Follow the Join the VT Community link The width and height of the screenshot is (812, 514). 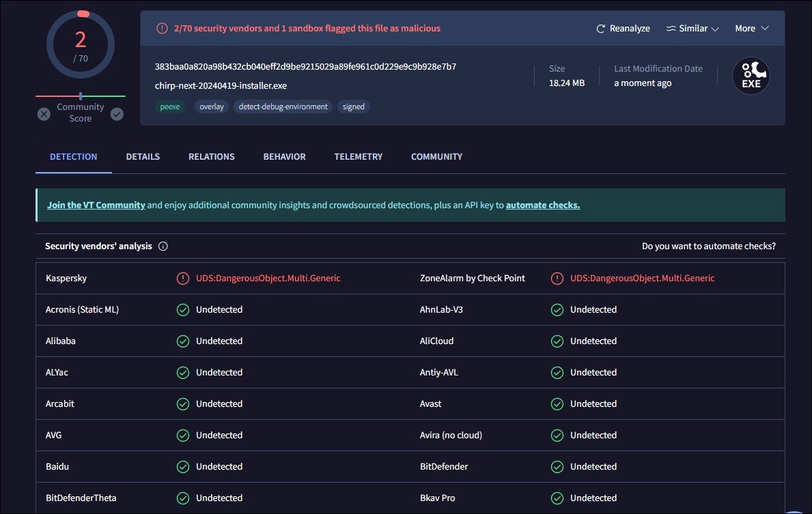[96, 205]
